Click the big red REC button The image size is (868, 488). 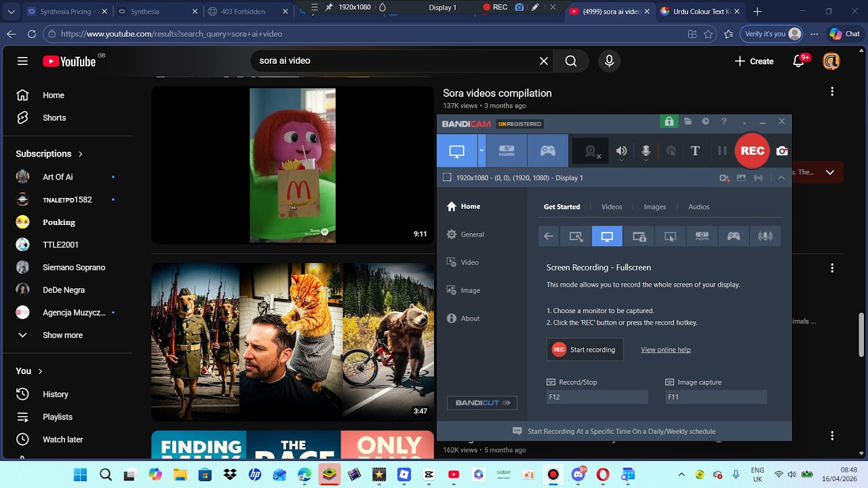click(x=752, y=151)
